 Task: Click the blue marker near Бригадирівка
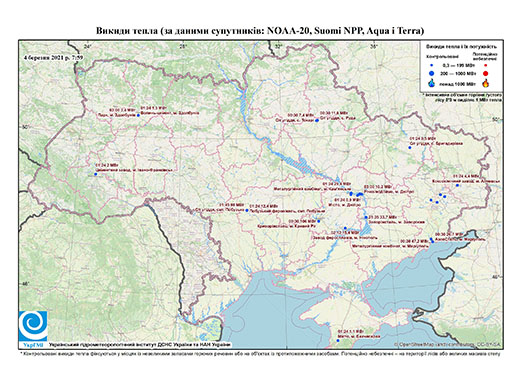[410, 147]
